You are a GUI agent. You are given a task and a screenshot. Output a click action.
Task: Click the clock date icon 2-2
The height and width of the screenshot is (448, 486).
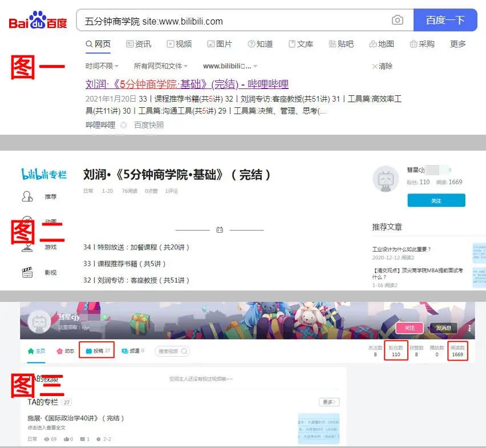pyautogui.click(x=99, y=439)
